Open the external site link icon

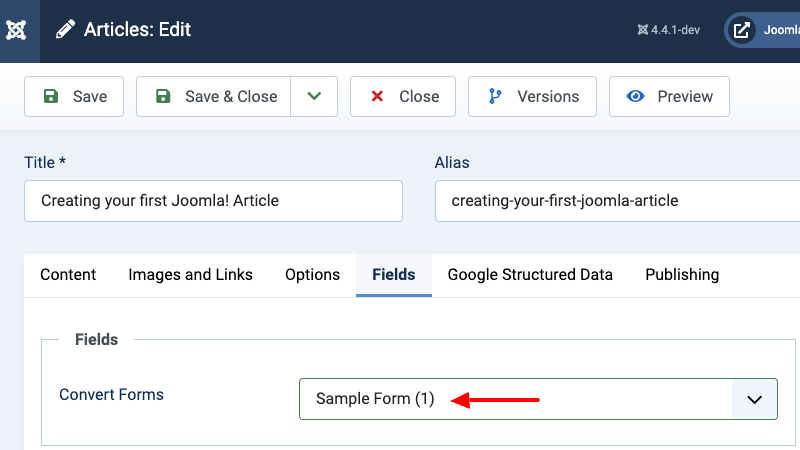pos(742,30)
